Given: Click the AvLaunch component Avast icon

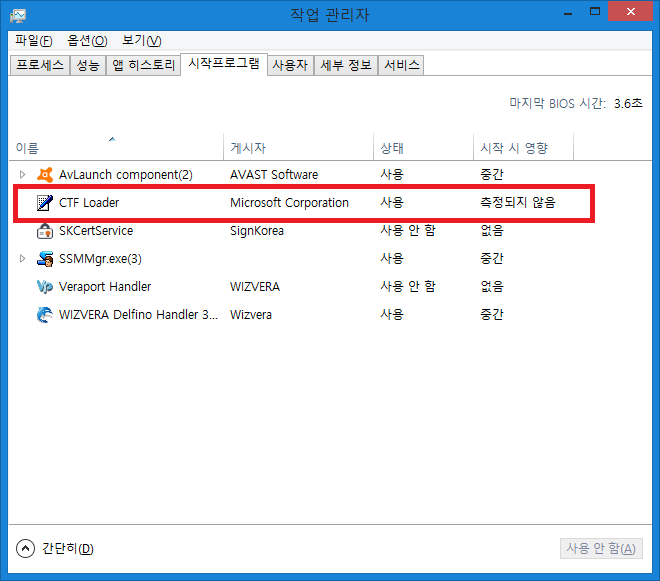Looking at the screenshot, I should (x=45, y=175).
